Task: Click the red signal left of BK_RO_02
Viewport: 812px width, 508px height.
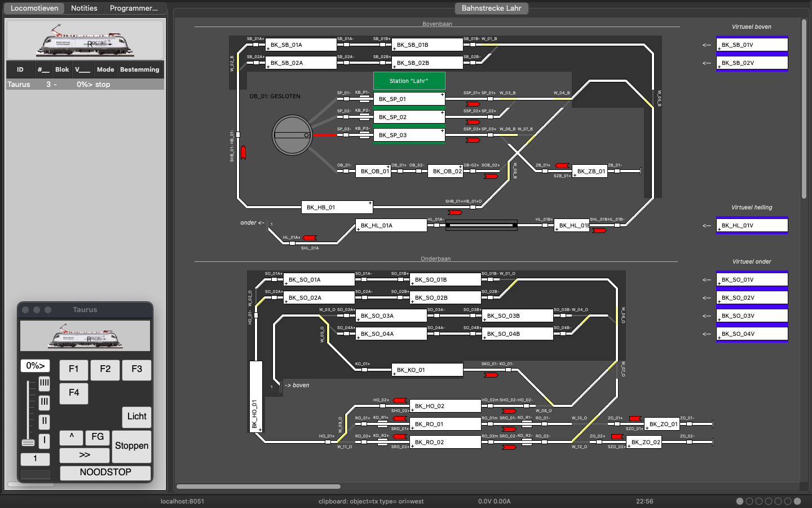Action: (x=400, y=436)
